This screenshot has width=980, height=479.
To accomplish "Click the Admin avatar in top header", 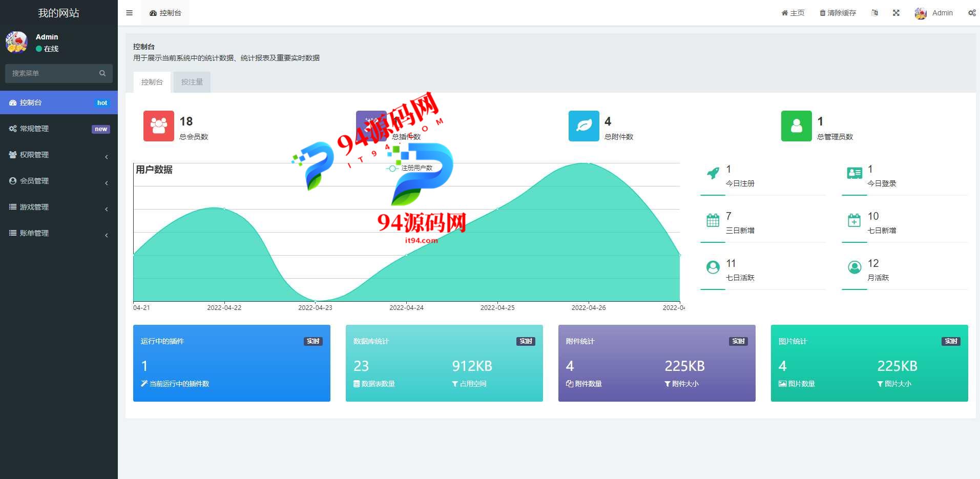I will coord(921,13).
